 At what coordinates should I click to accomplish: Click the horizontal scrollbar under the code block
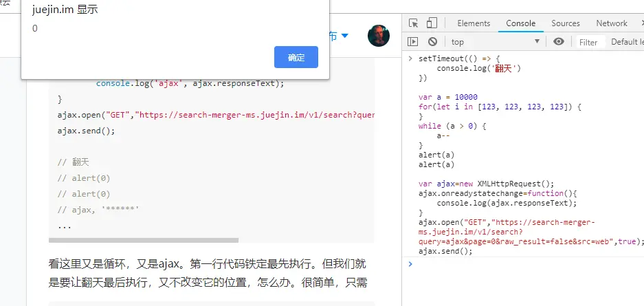[x=144, y=240]
